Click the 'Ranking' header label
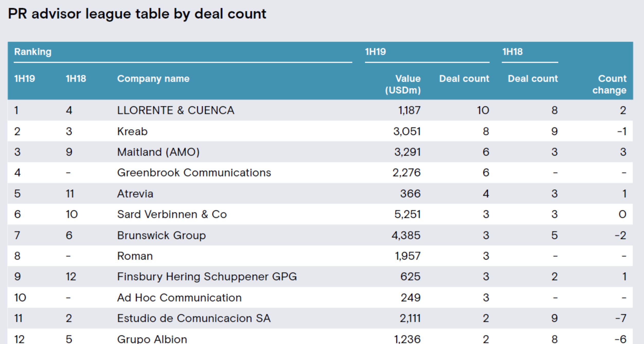 (33, 52)
